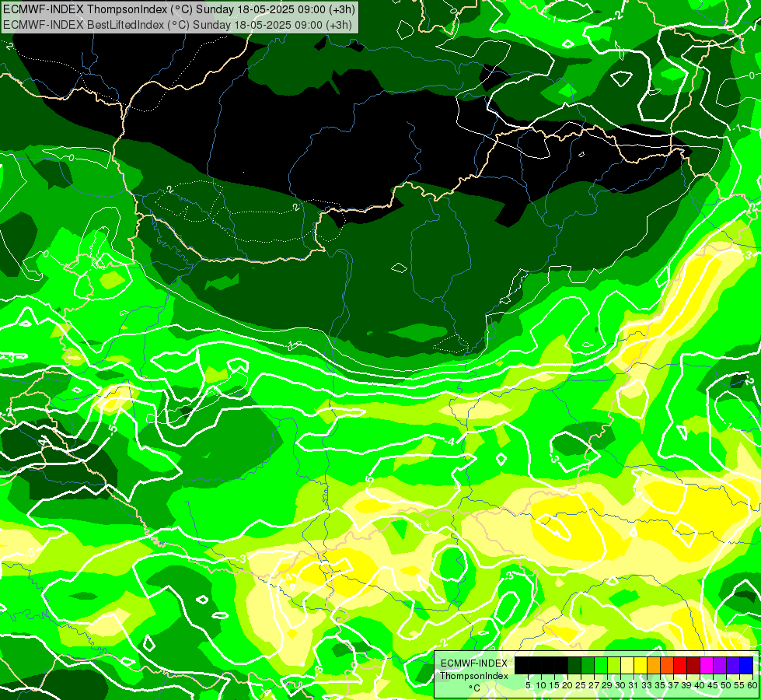Image resolution: width=761 pixels, height=700 pixels.
Task: Select the bright red legend swatch (37-39)
Action: click(680, 665)
